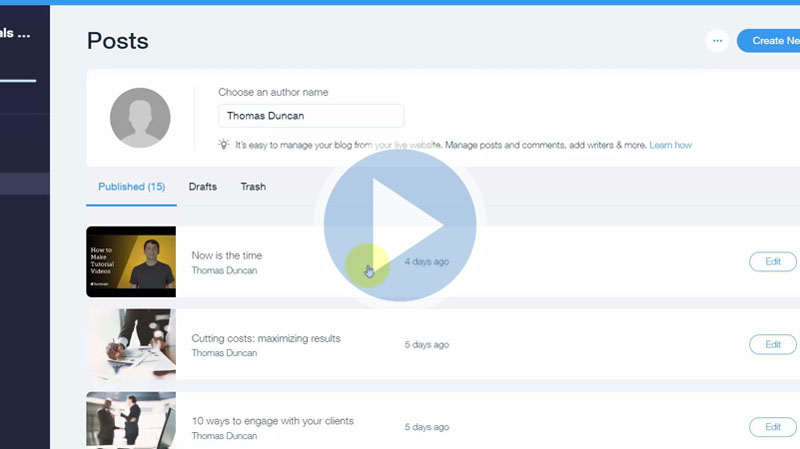Click the author avatar placeholder image
Screen dimensions: 800x449
(x=140, y=118)
